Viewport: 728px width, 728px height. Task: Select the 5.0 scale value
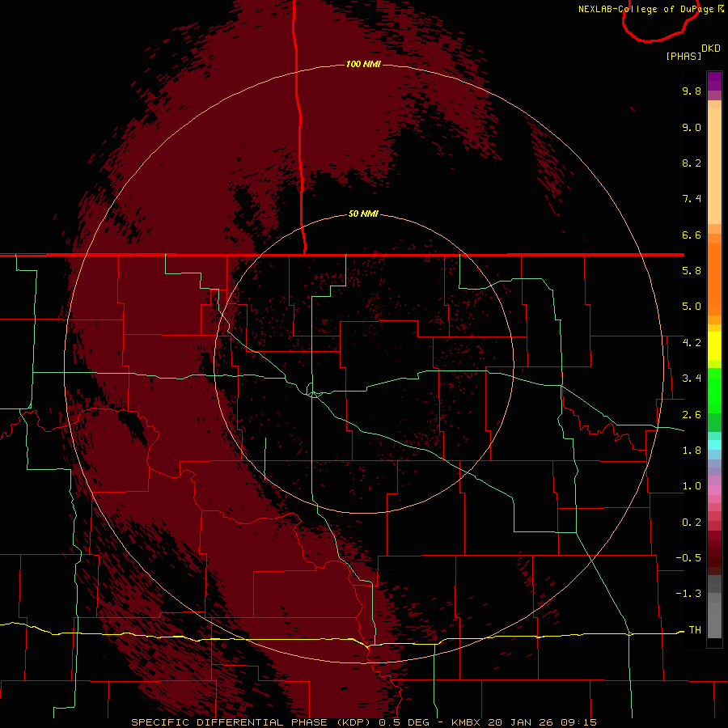(692, 307)
